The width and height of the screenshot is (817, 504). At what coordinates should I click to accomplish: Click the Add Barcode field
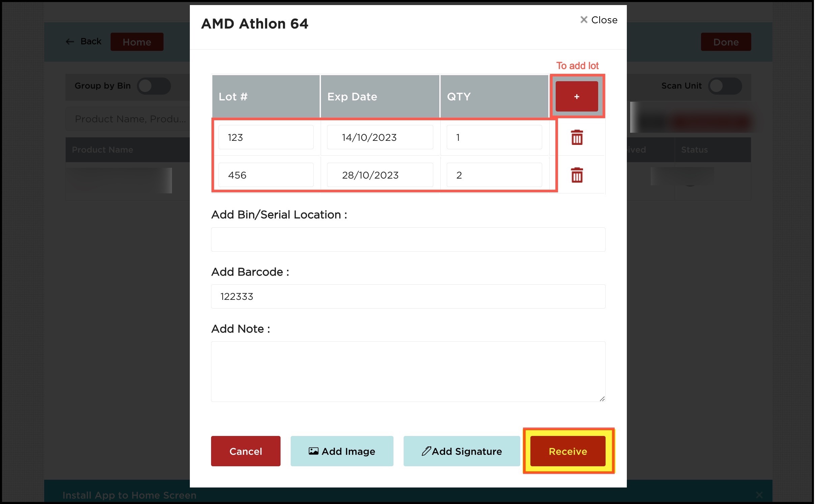pyautogui.click(x=408, y=296)
